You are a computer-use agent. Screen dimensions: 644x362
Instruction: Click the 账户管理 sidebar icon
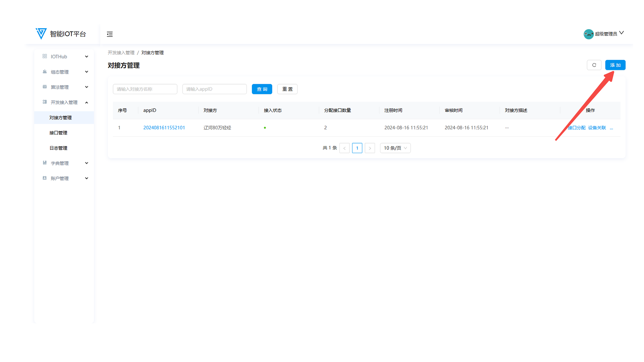coord(45,178)
